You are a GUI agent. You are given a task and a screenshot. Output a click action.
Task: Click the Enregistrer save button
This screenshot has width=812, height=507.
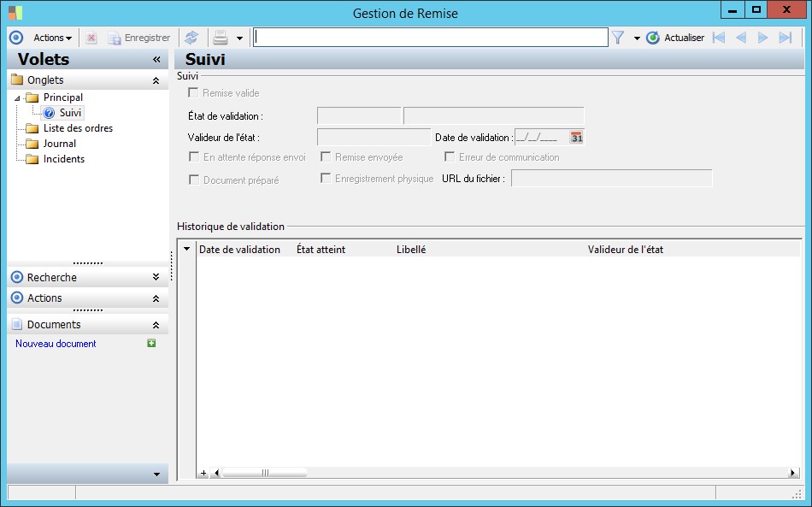138,38
